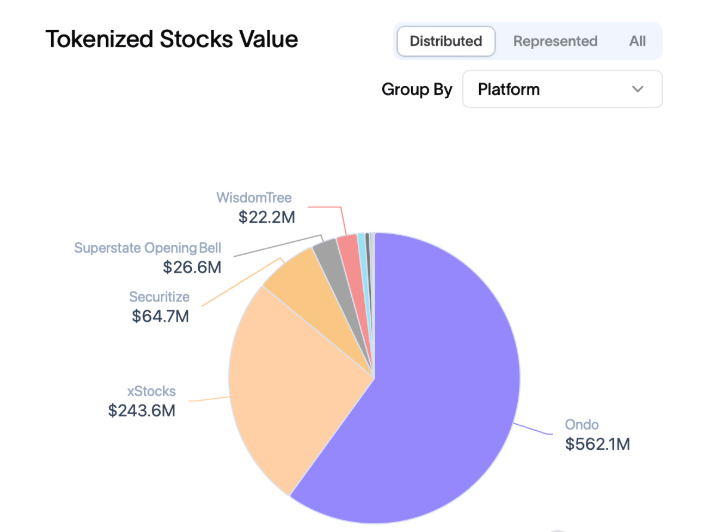Select the WisdomTree label

254,197
